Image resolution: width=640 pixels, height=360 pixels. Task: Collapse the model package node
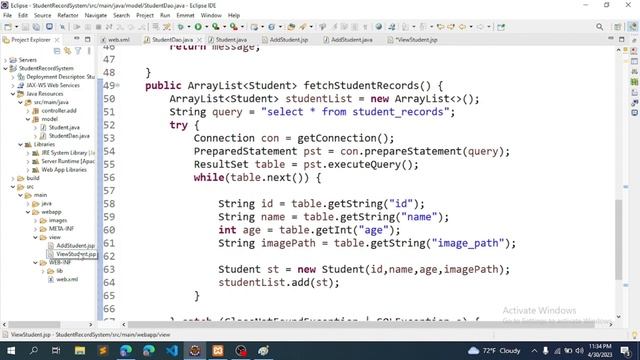(28, 119)
